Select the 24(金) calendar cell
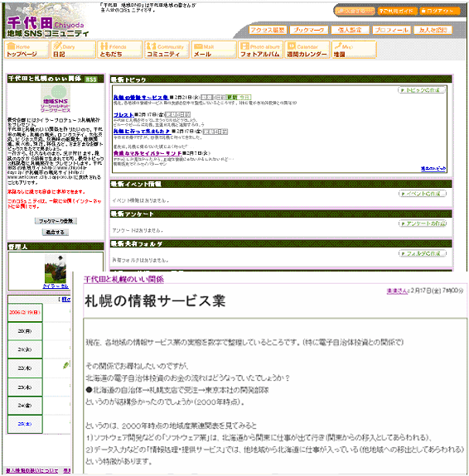The height and width of the screenshot is (476, 469). point(25,406)
